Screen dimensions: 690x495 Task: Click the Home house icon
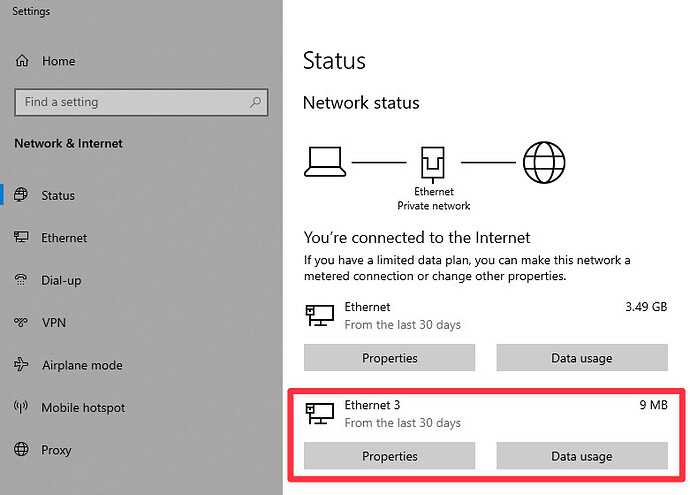22,60
